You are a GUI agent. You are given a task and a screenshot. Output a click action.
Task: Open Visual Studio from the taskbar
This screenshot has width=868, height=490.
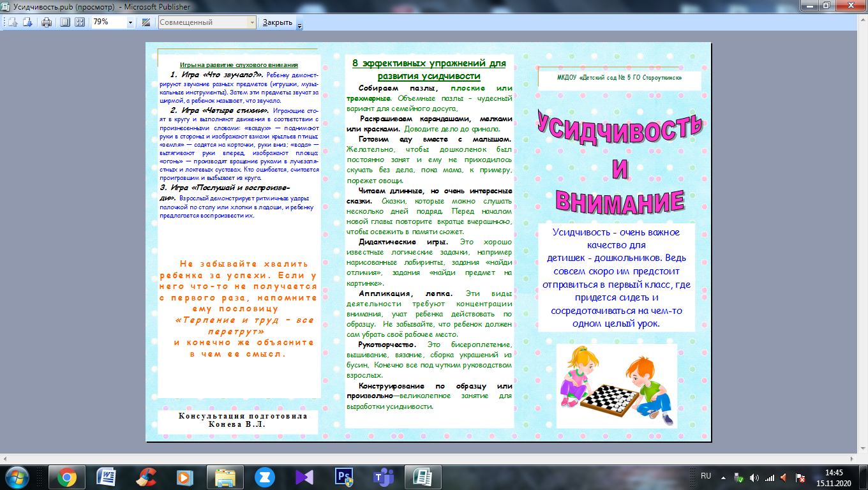304,477
